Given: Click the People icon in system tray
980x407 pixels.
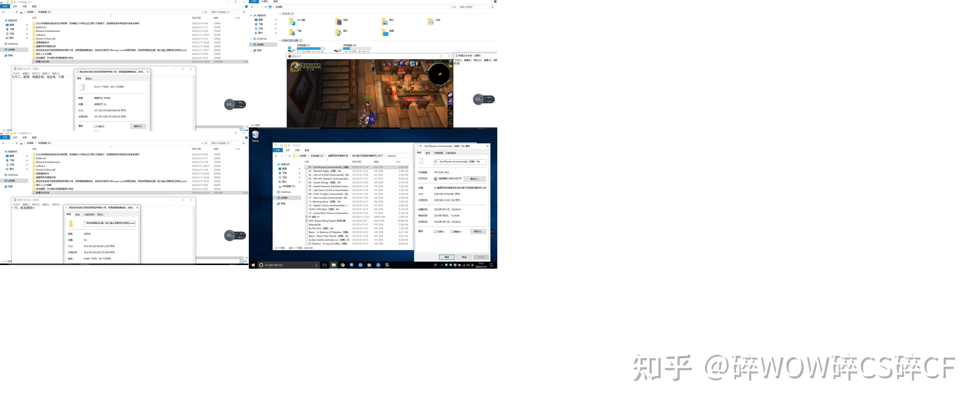Looking at the screenshot, I should tap(435, 265).
